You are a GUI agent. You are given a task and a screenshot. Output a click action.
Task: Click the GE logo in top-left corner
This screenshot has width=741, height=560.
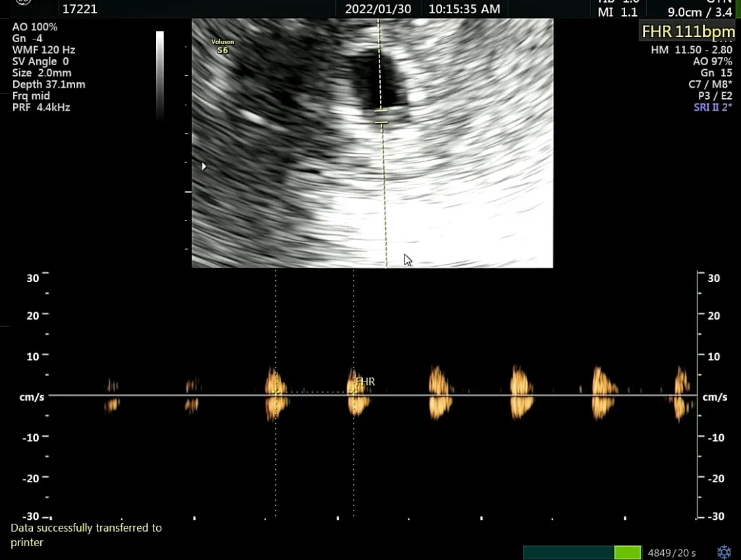[x=23, y=2]
